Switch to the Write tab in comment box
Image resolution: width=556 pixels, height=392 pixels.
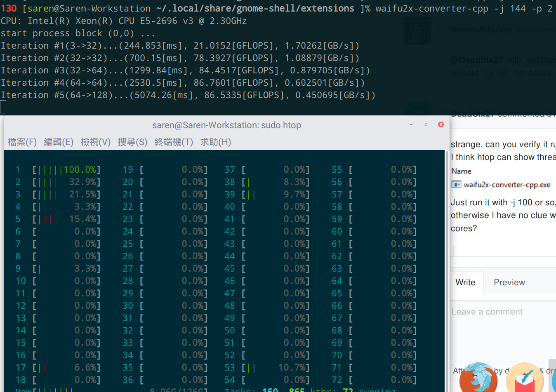tap(466, 282)
